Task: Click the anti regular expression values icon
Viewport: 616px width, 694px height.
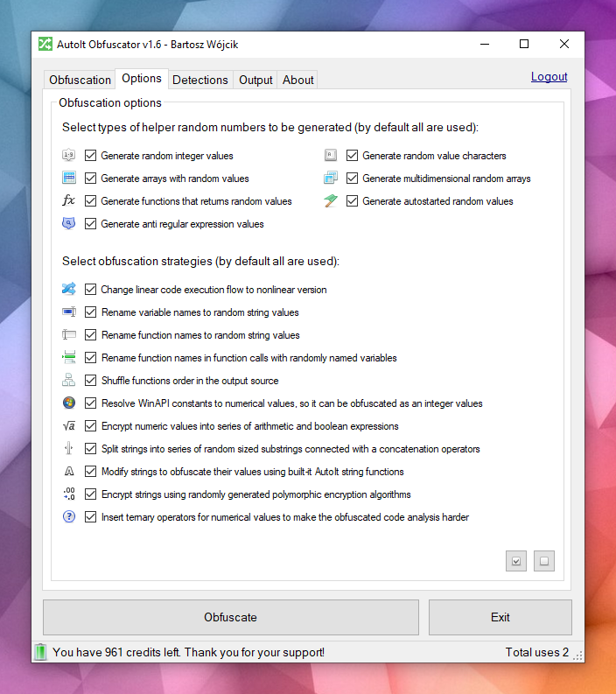Action: [x=68, y=223]
